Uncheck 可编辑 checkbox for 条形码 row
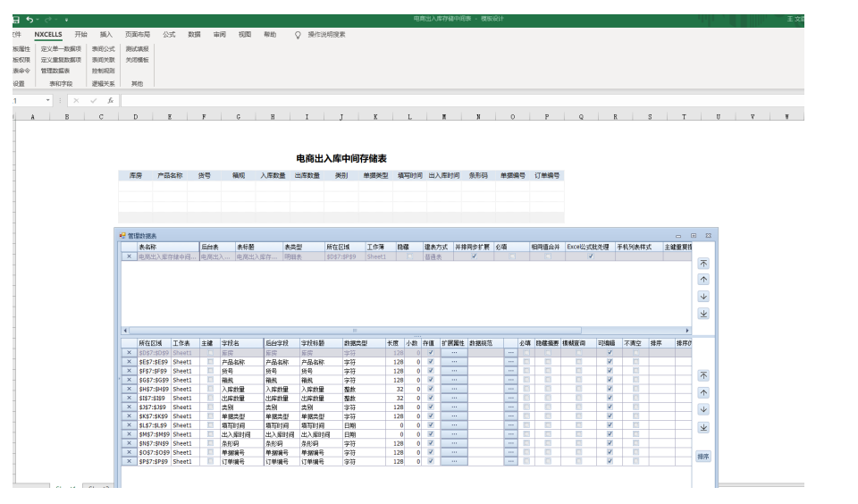The image size is (858, 504). [610, 441]
